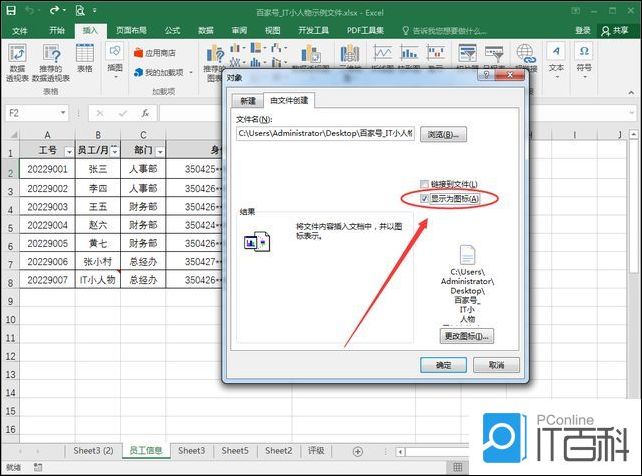The width and height of the screenshot is (642, 476).
Task: Click the horizontal scrollbar left arrow
Action: [400, 452]
